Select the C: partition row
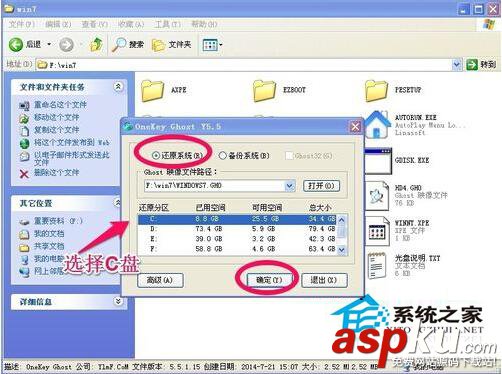Image resolution: width=502 pixels, height=374 pixels. pos(238,219)
